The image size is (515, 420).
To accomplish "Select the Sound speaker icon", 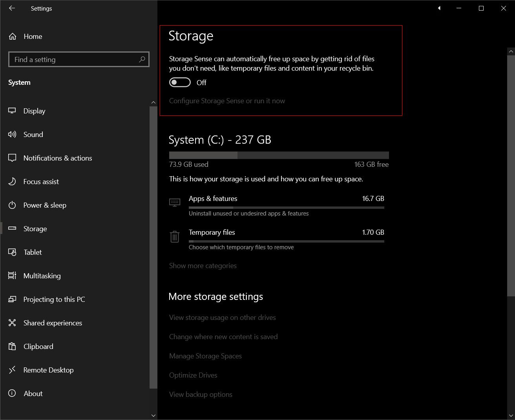I will pos(12,134).
